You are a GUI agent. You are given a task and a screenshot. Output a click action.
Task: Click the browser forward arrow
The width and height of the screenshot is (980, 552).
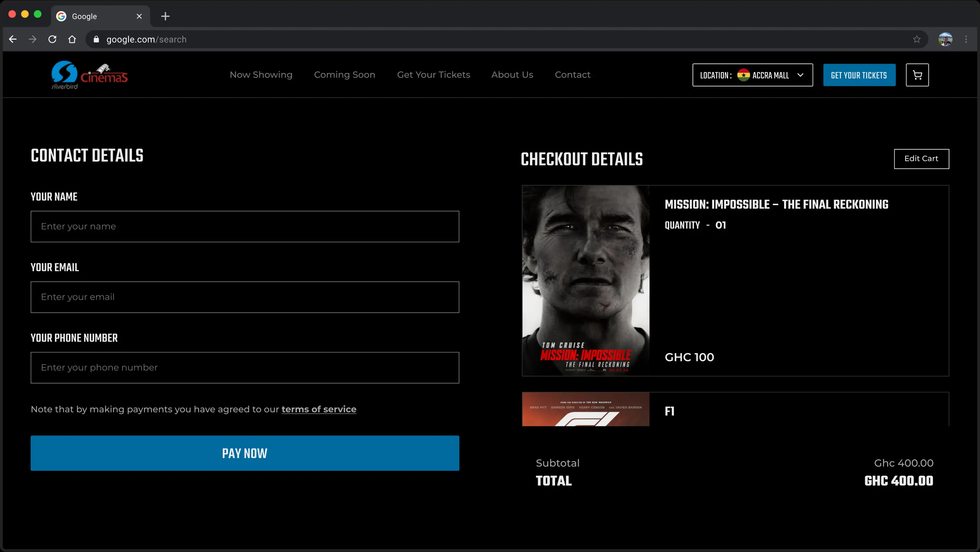tap(33, 39)
